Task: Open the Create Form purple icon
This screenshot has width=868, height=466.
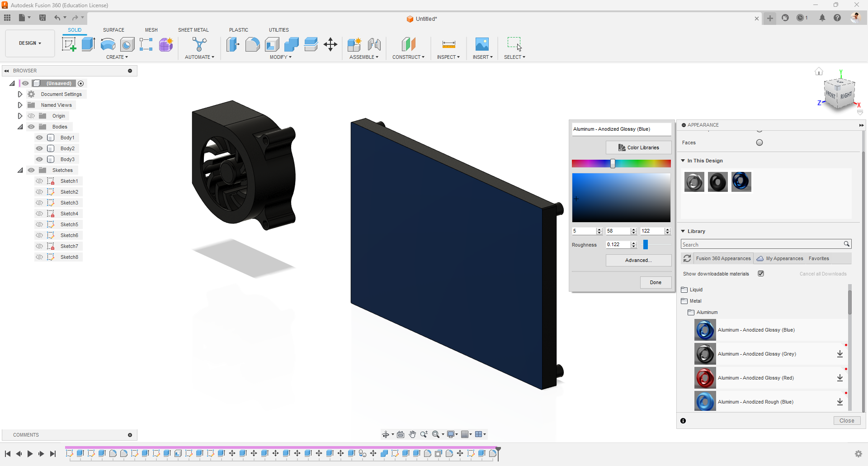Action: (166, 44)
